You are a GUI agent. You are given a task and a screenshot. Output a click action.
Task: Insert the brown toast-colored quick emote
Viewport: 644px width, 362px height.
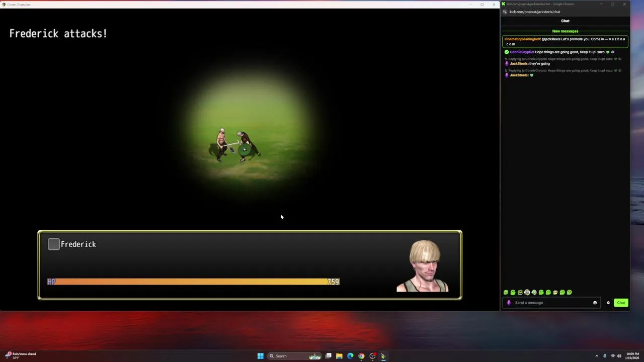pos(555,292)
